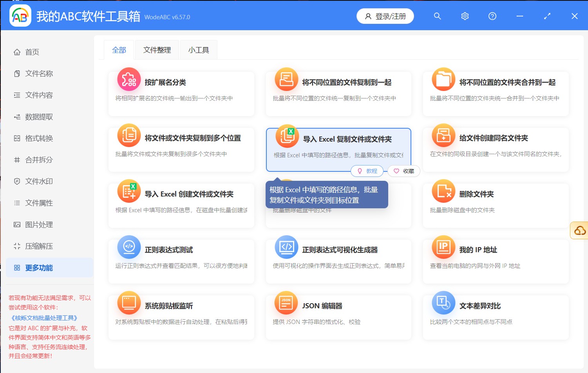Screen dimensions: 588x373
Task: Click the grid icon beside 更多功能
Action: [x=17, y=268]
